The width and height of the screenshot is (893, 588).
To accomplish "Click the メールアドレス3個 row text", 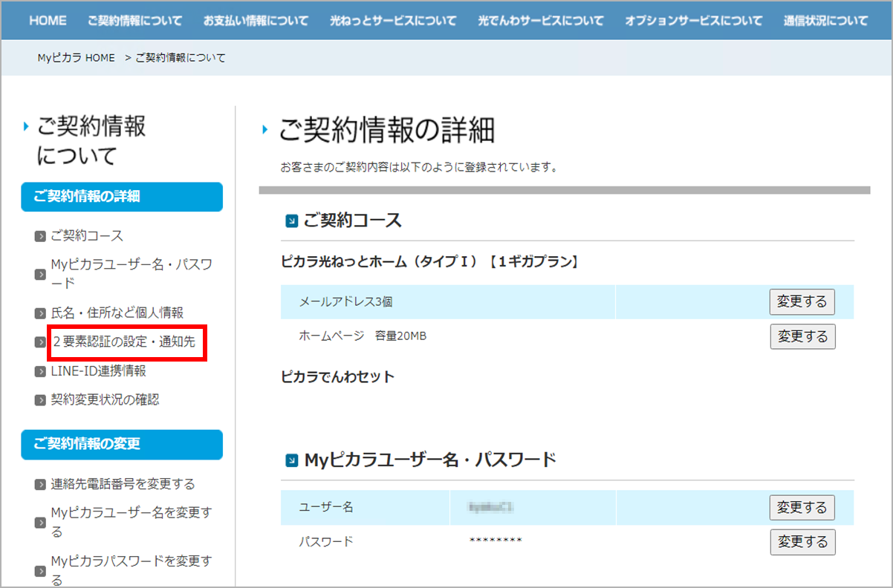I will point(345,301).
